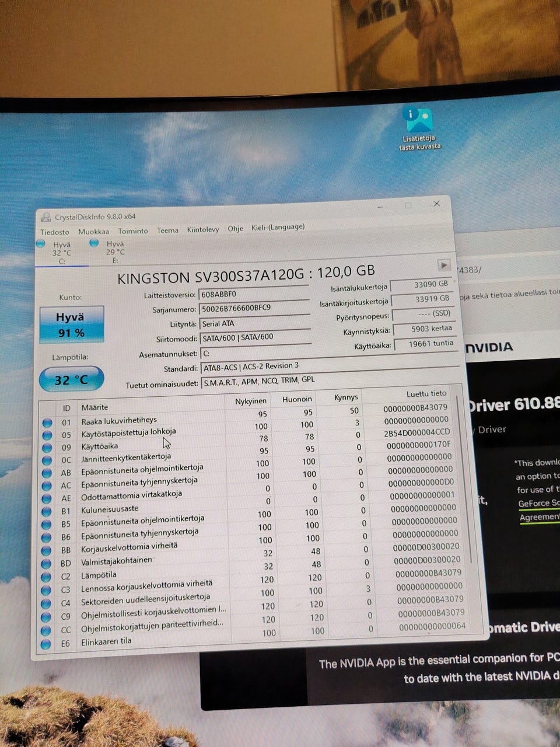
Task: Click the status dot for attribute CC
Action: point(46,630)
